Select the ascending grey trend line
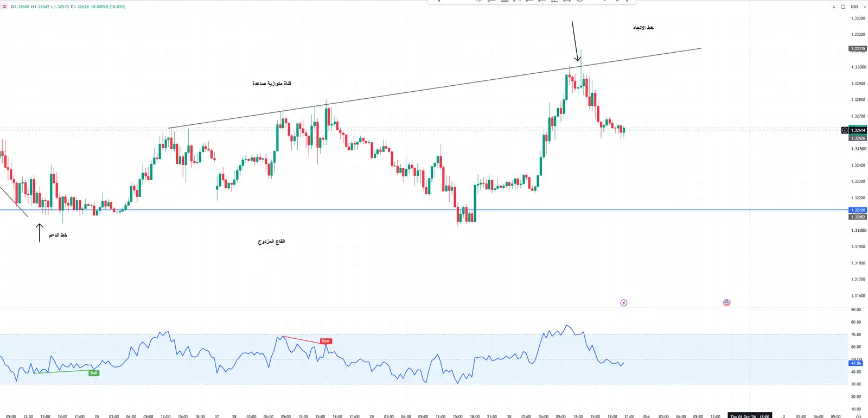Viewport: 868px width, 418px height. [x=434, y=88]
